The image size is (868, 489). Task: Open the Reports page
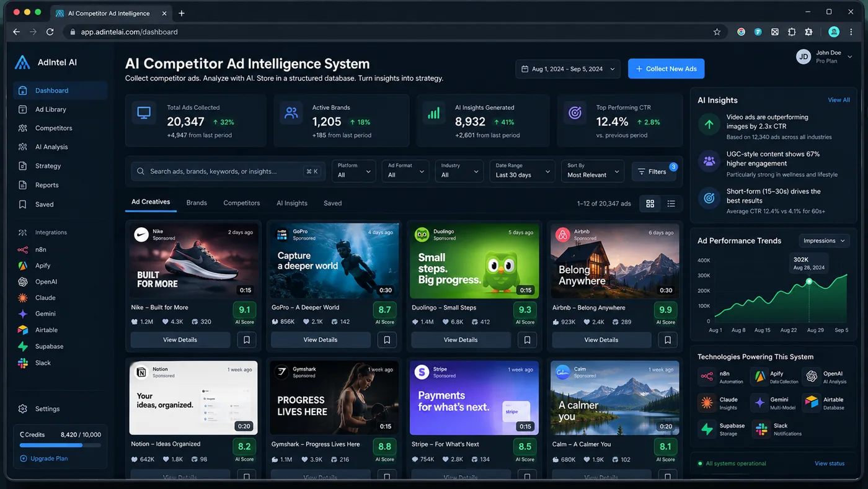pyautogui.click(x=60, y=185)
